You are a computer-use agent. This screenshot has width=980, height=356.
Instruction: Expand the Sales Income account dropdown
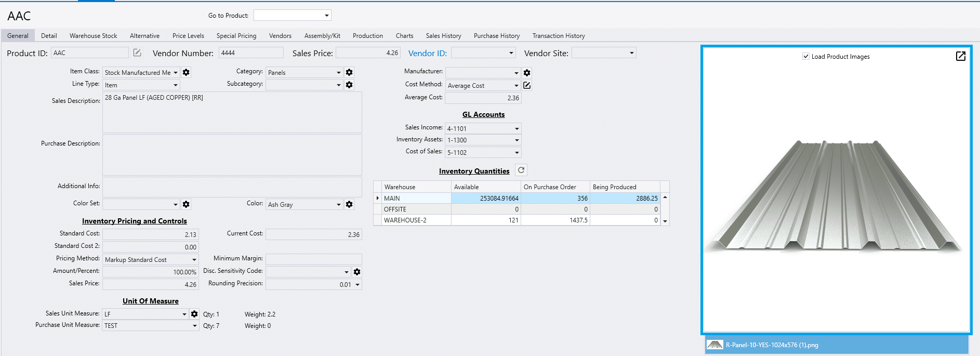coord(517,128)
